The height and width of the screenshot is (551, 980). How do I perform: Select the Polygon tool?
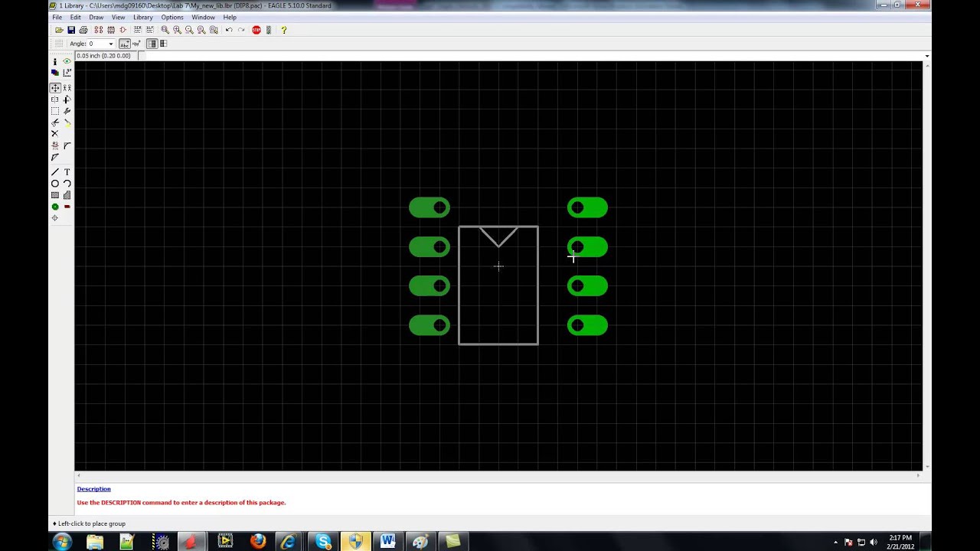(67, 195)
